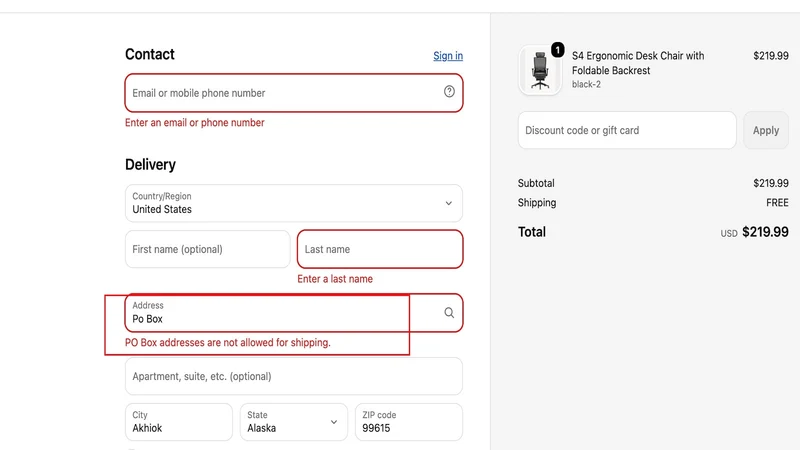800x450 pixels.
Task: Click into the Last name field
Action: tap(380, 249)
